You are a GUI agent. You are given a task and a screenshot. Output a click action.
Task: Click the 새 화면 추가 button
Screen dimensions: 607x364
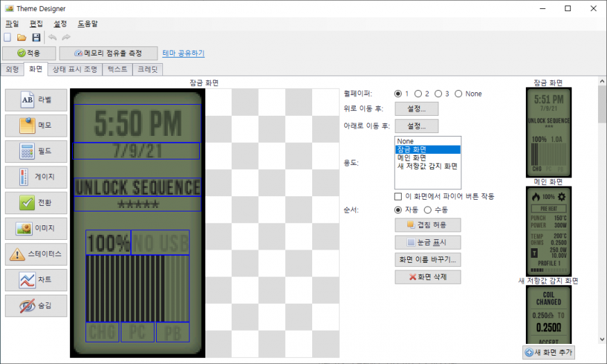549,352
